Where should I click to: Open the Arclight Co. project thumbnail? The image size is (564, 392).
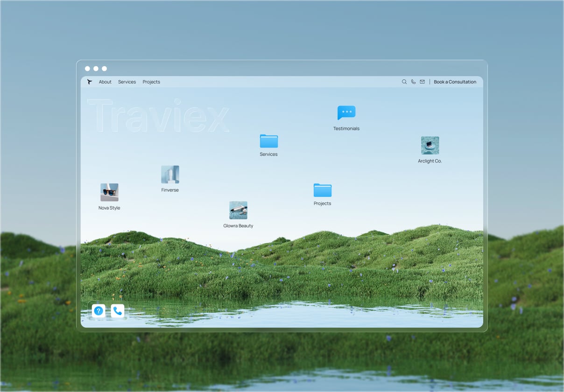[430, 145]
